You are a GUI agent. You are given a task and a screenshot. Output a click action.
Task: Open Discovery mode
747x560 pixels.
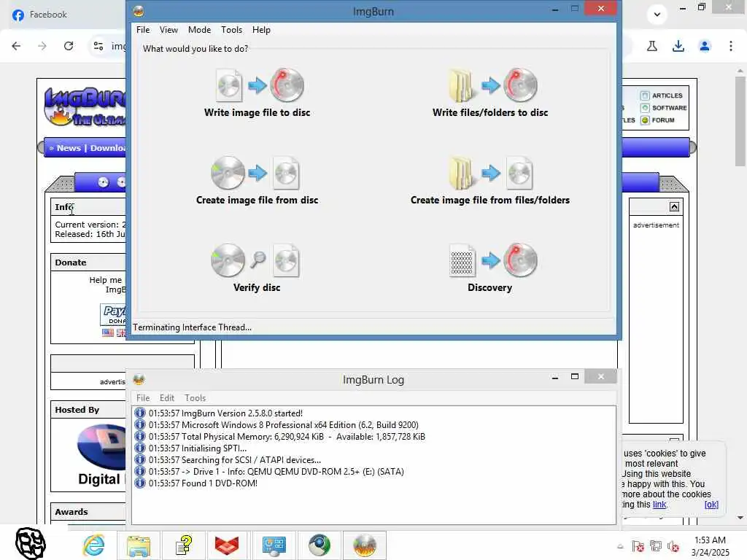(x=490, y=268)
